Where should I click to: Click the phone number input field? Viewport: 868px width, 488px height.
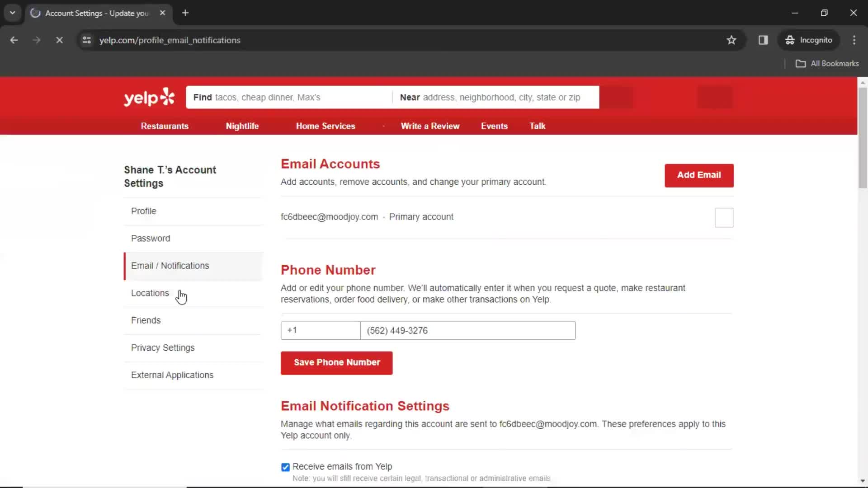(468, 330)
